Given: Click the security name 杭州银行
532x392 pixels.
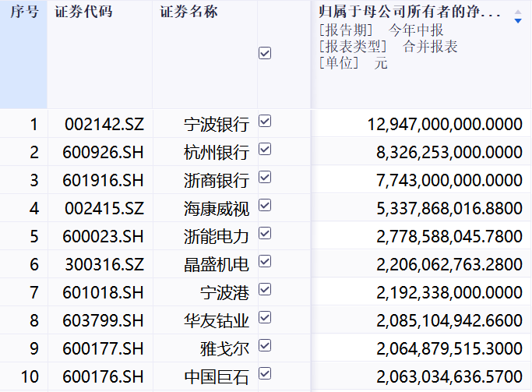Looking at the screenshot, I should click(217, 153).
